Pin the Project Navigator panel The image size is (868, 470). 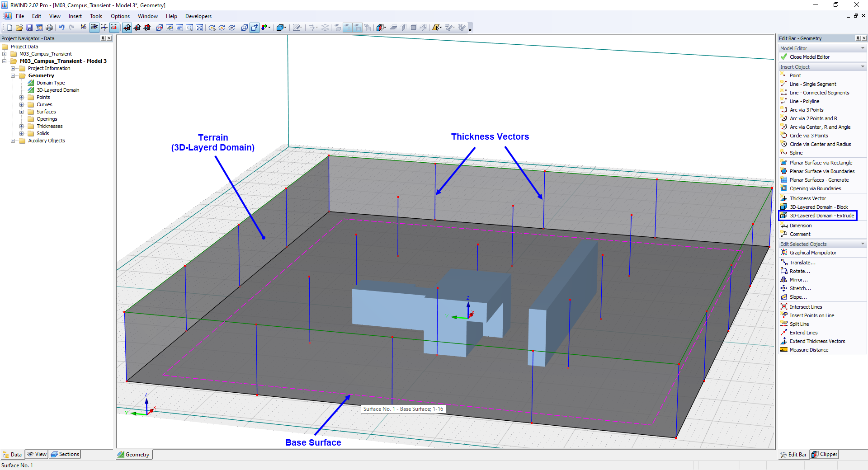103,38
